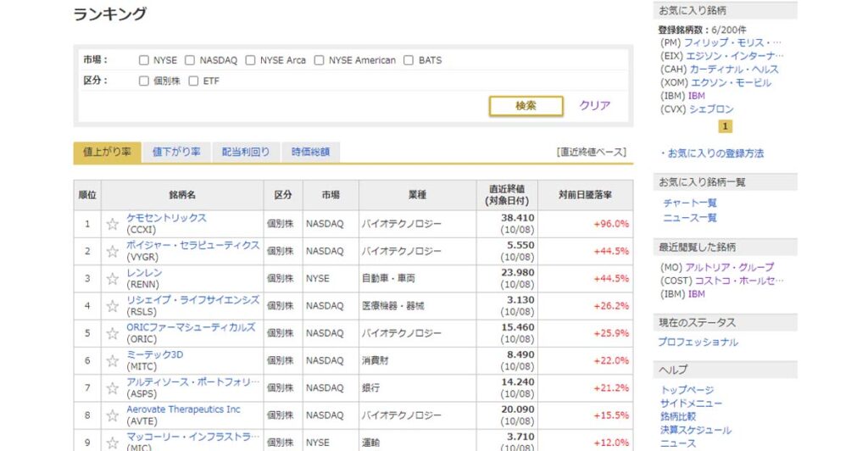Viewport: 868px width, 451px height.
Task: Open 決算スケジュール help link
Action: coord(696,430)
